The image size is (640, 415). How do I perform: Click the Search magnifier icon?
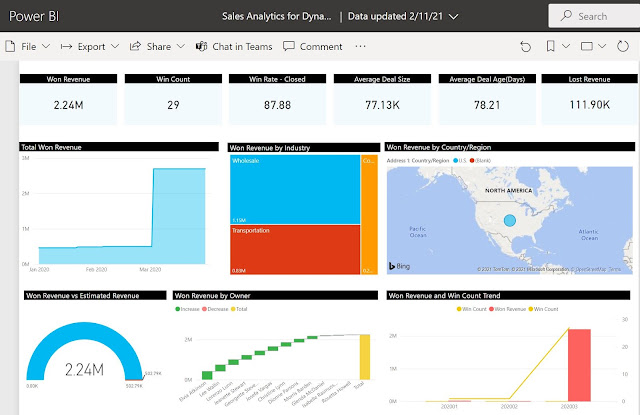pos(566,16)
